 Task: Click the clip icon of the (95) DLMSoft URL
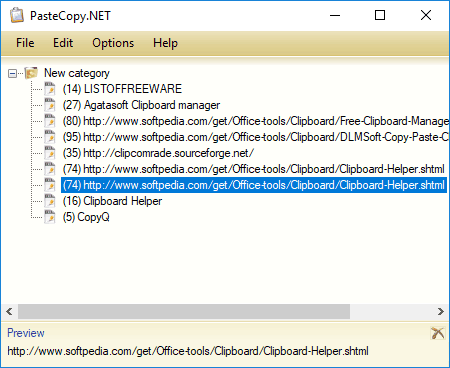[50, 137]
